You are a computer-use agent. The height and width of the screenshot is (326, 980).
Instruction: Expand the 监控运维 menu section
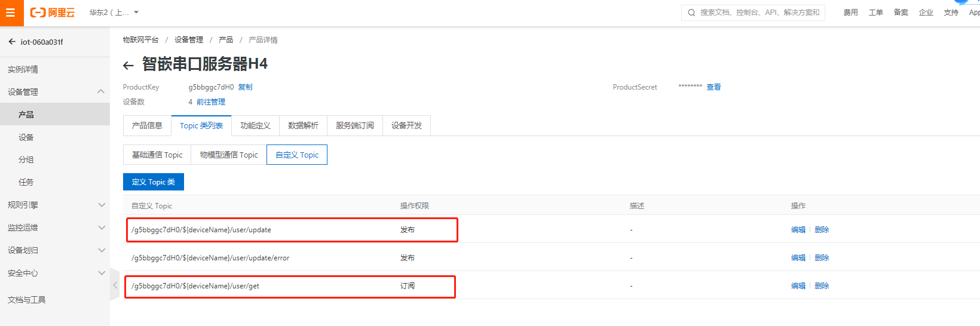pyautogui.click(x=100, y=227)
